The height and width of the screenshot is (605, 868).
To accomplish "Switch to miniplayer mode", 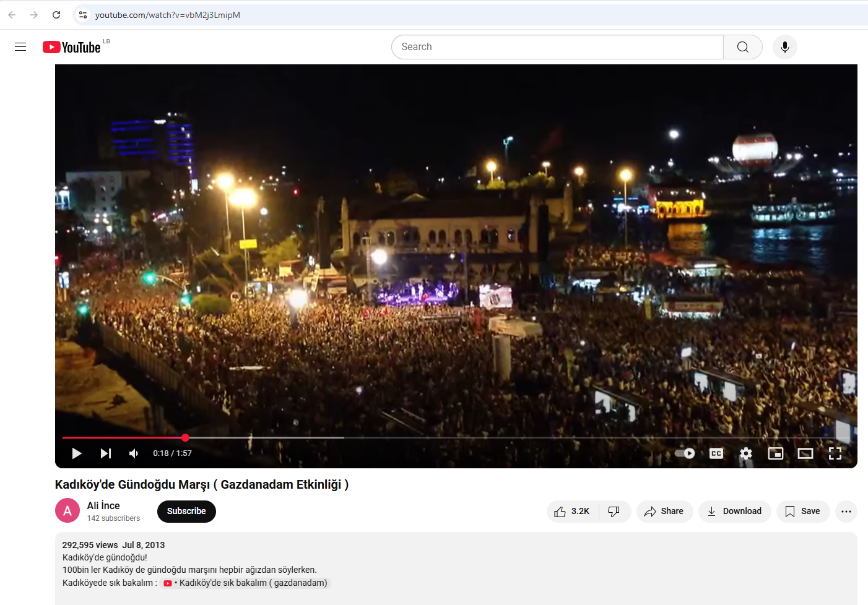I will point(775,453).
